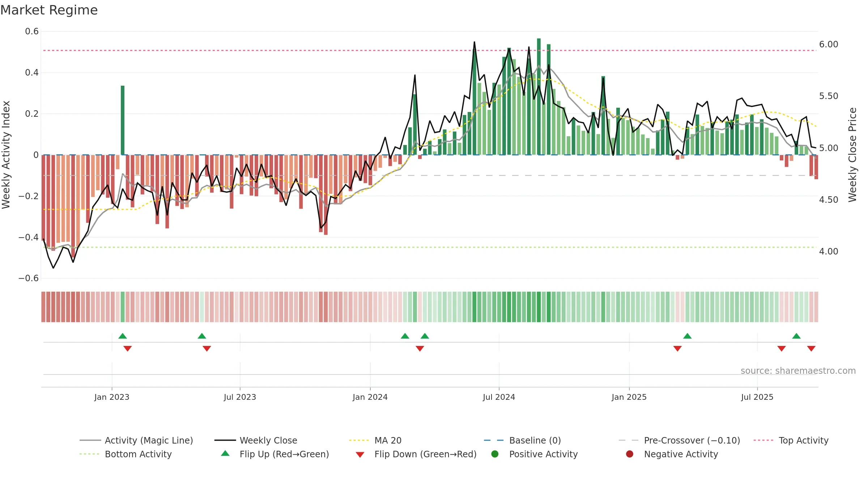Click the Weekly Activity Index axis title
The image size is (868, 488).
coord(6,155)
